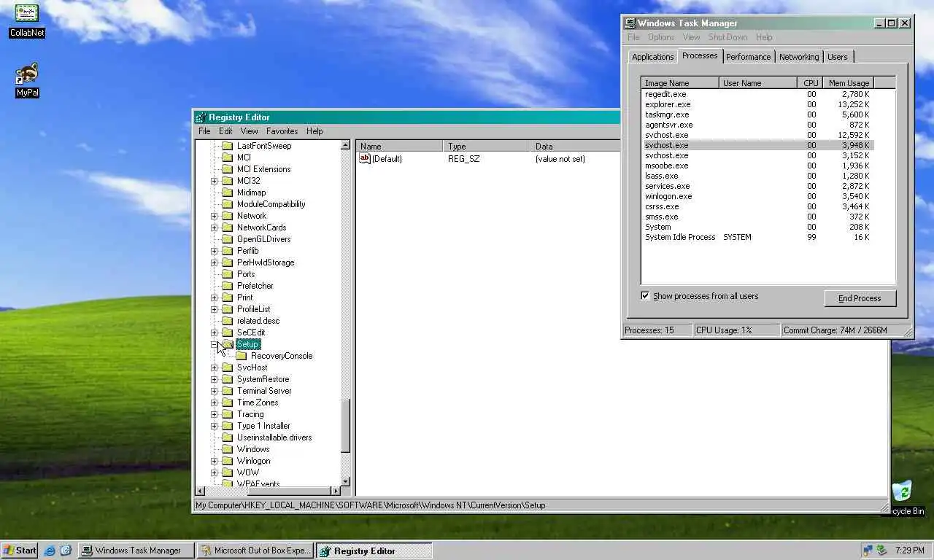This screenshot has width=934, height=560.
Task: Click the RecoveryConsole folder icon
Action: [x=242, y=356]
